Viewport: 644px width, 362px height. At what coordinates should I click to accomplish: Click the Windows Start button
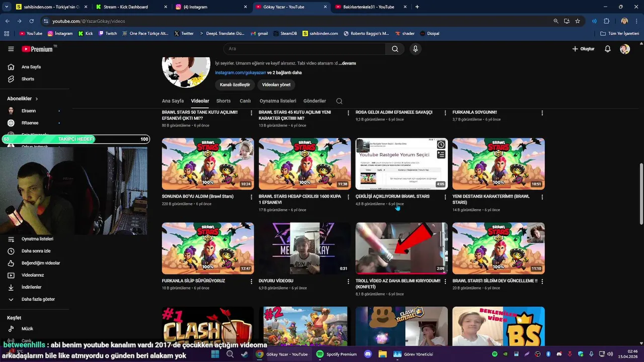coord(215,354)
